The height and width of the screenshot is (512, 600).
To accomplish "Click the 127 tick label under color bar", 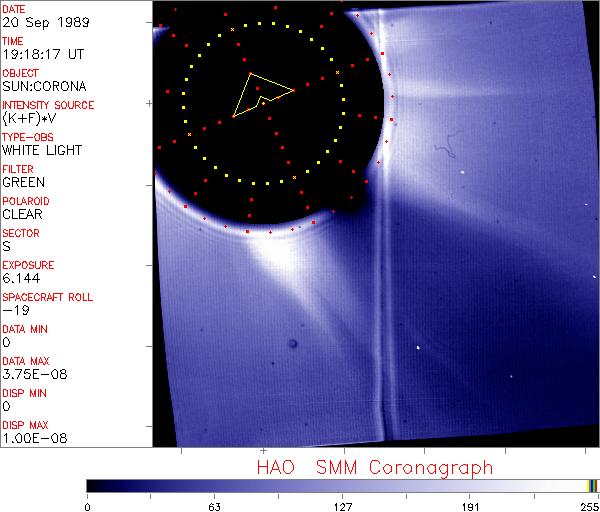I will coord(342,506).
